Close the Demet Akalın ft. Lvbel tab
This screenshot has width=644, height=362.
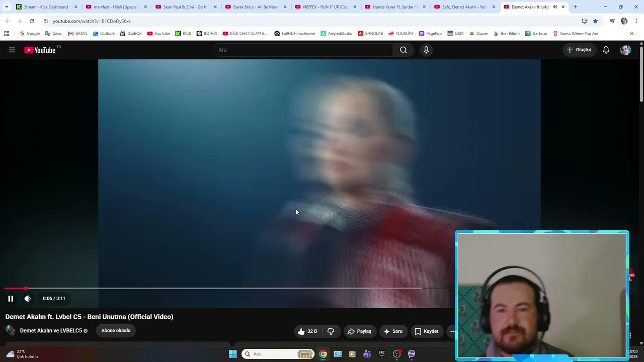click(x=563, y=7)
